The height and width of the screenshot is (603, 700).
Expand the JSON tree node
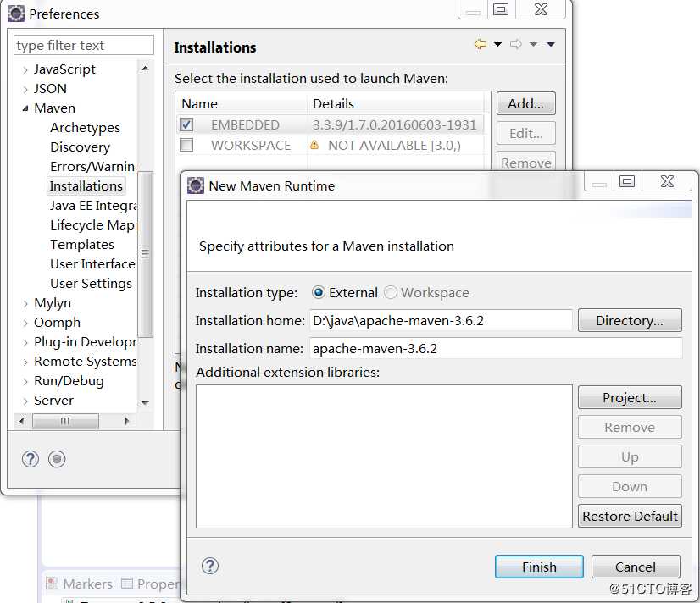[25, 90]
